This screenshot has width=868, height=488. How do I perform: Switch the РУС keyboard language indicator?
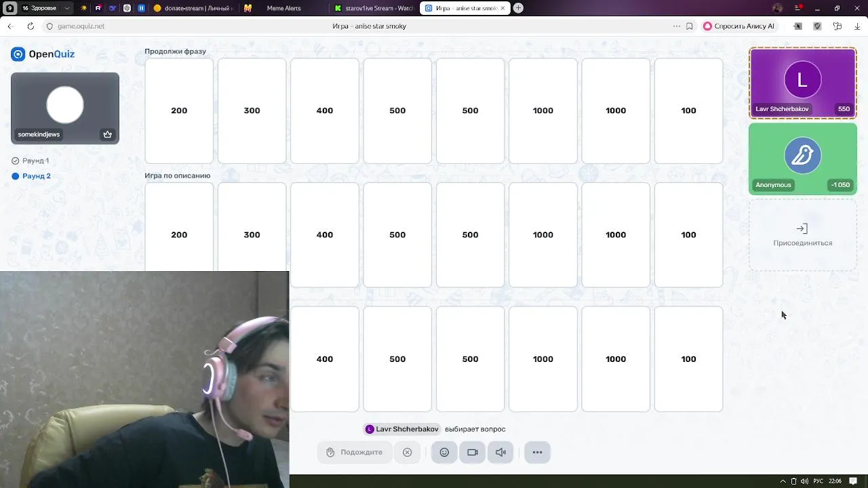(818, 481)
